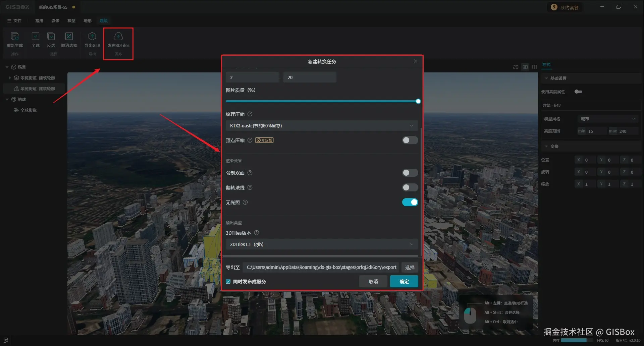Open the 3DTiles版本 dropdown
The height and width of the screenshot is (346, 644).
[322, 244]
